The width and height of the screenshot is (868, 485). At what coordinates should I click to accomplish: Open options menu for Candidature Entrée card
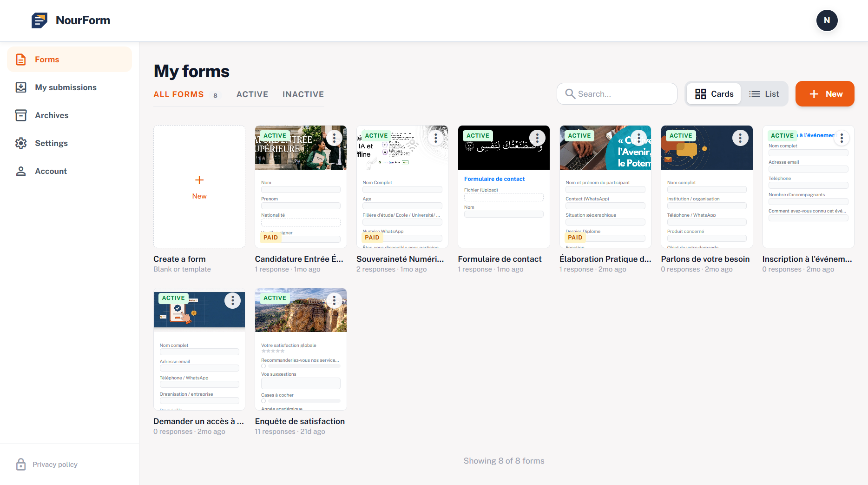(x=334, y=138)
